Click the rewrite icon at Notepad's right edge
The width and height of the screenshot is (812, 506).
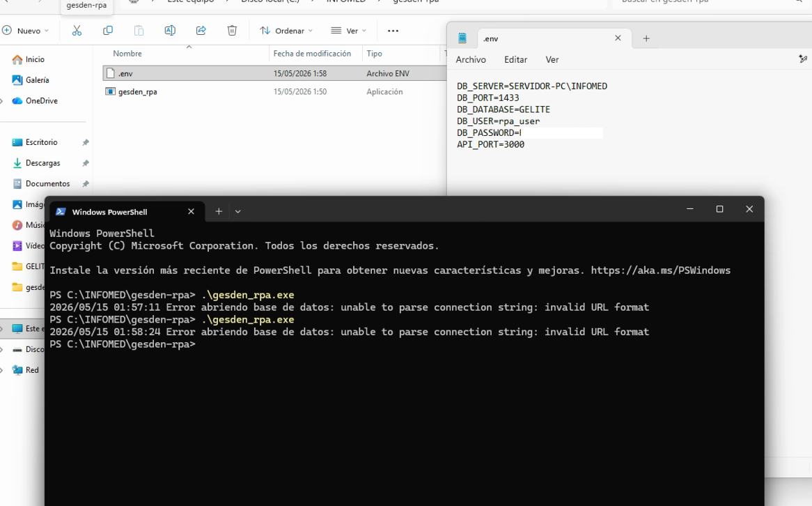803,59
